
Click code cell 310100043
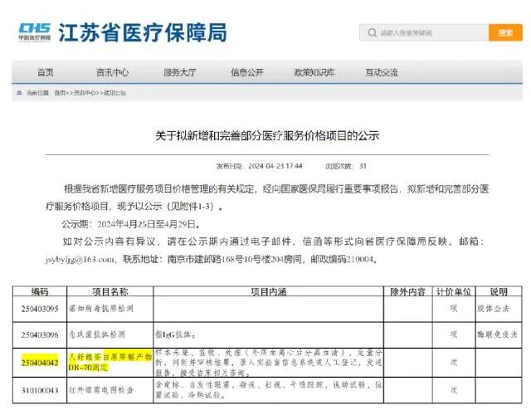[40, 390]
